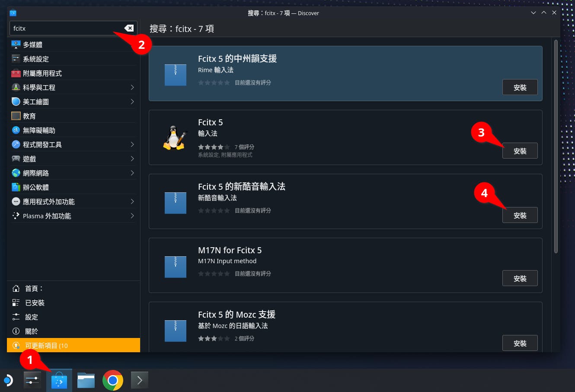Expand the 網際網路 category arrow
575x392 pixels.
tap(132, 173)
